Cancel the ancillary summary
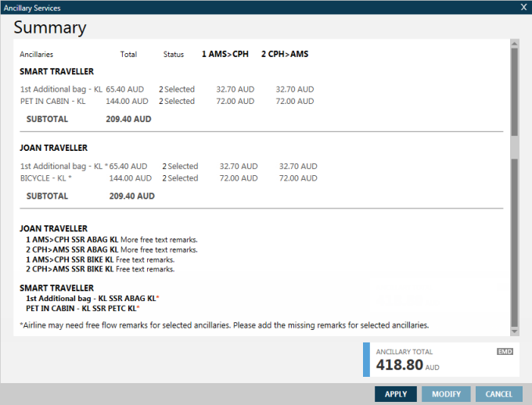 tap(498, 394)
